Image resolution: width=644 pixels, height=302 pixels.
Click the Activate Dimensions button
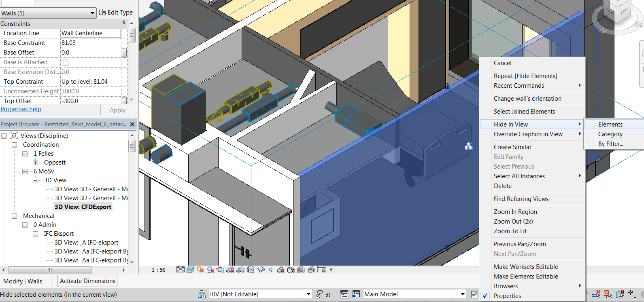point(88,281)
